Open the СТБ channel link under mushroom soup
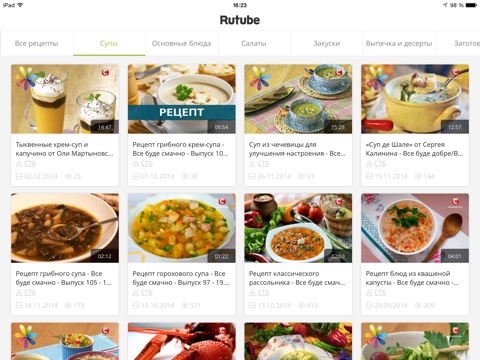Screen dimensions: 480x360 pos(30,293)
